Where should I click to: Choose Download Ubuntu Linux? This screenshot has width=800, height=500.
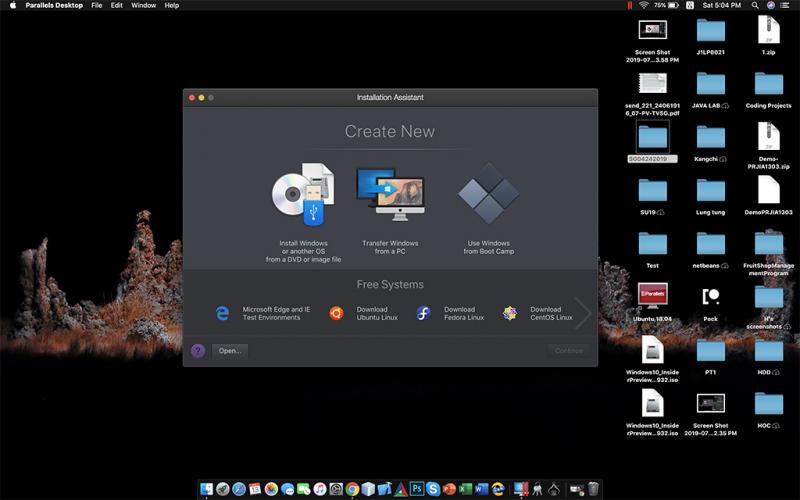tap(363, 313)
